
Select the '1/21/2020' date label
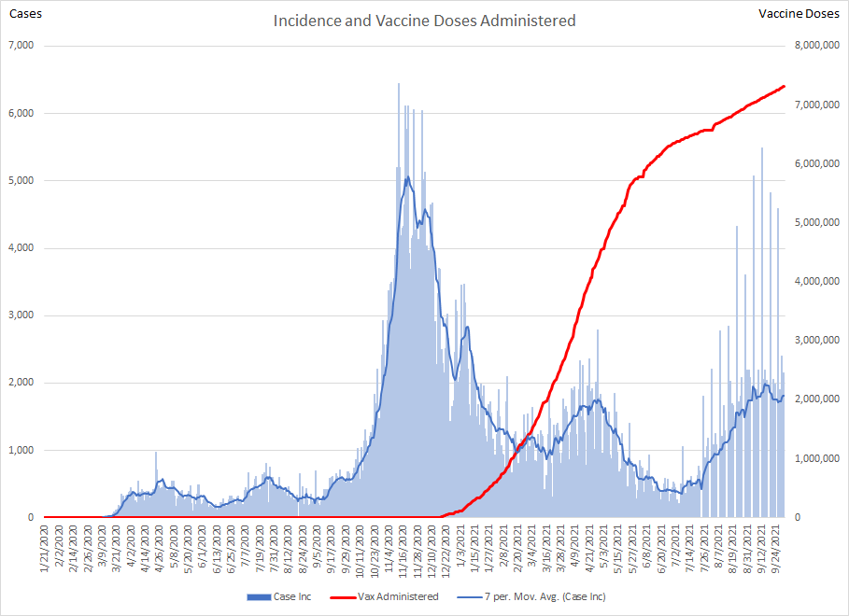click(44, 547)
